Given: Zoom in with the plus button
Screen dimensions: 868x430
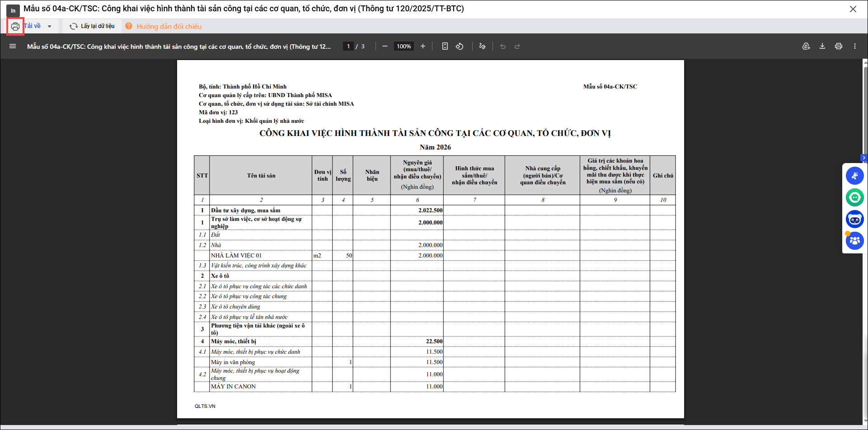Looking at the screenshot, I should pos(423,47).
